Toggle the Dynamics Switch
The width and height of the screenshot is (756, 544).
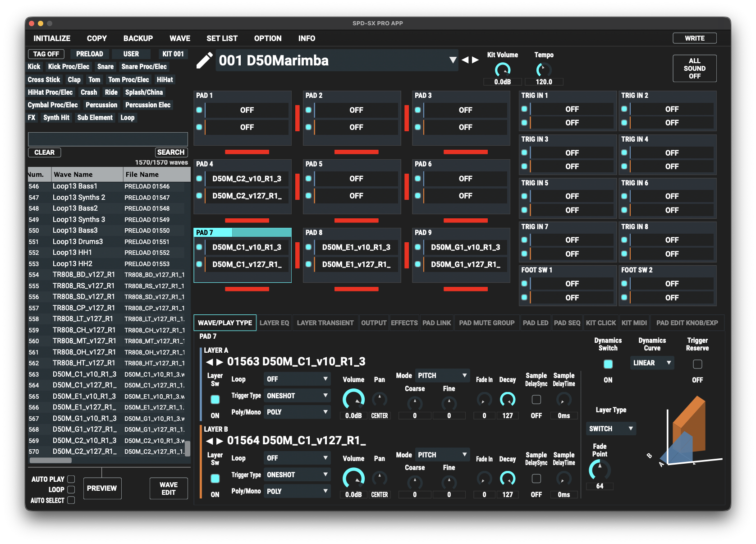pyautogui.click(x=608, y=364)
